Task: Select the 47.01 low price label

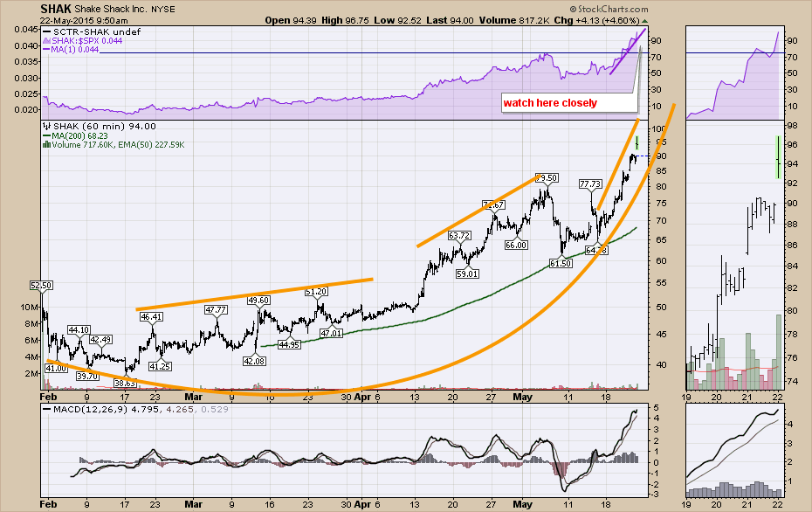Action: click(x=331, y=333)
